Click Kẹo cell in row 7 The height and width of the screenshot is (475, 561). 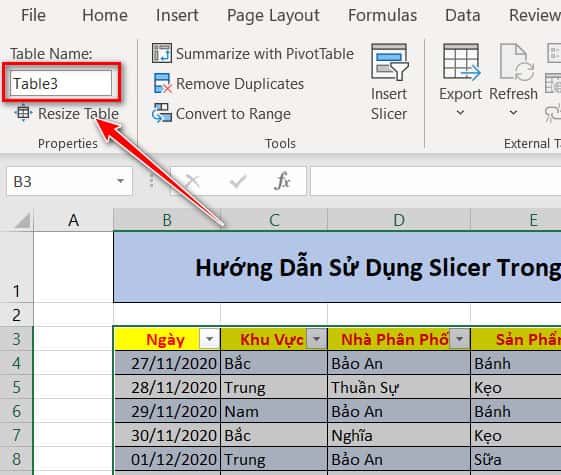516,435
